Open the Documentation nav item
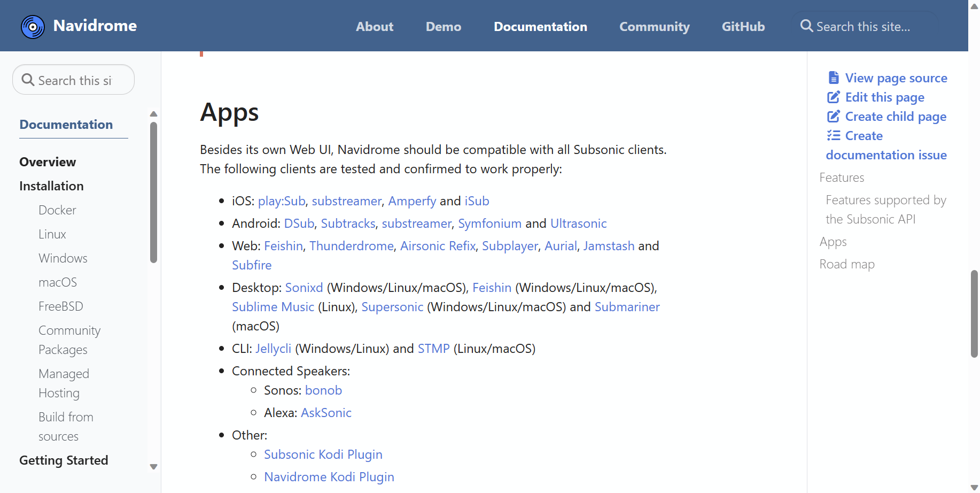This screenshot has height=493, width=980. [540, 27]
